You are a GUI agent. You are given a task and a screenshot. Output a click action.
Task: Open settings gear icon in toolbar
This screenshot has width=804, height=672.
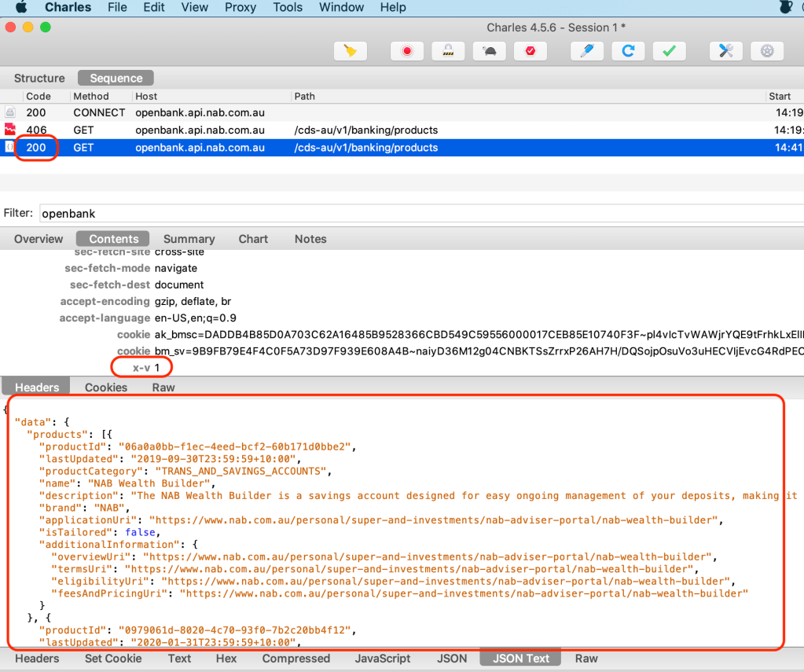click(767, 51)
